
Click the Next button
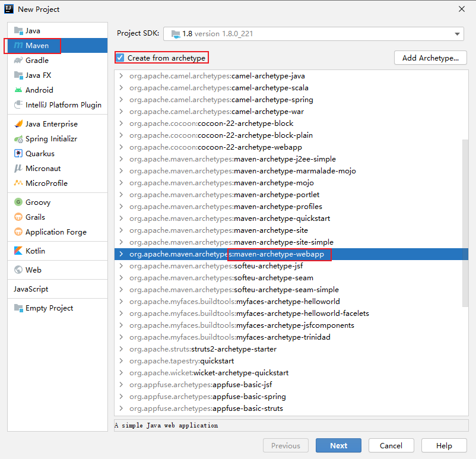[x=338, y=445]
